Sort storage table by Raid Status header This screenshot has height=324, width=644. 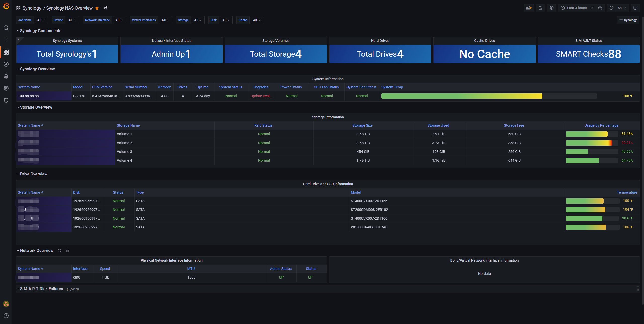pyautogui.click(x=263, y=125)
